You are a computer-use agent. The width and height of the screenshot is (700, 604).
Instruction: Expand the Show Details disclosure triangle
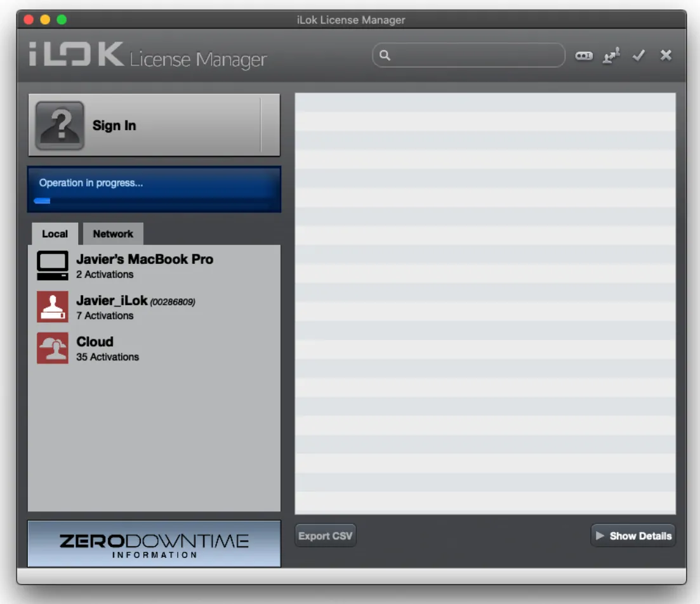600,535
